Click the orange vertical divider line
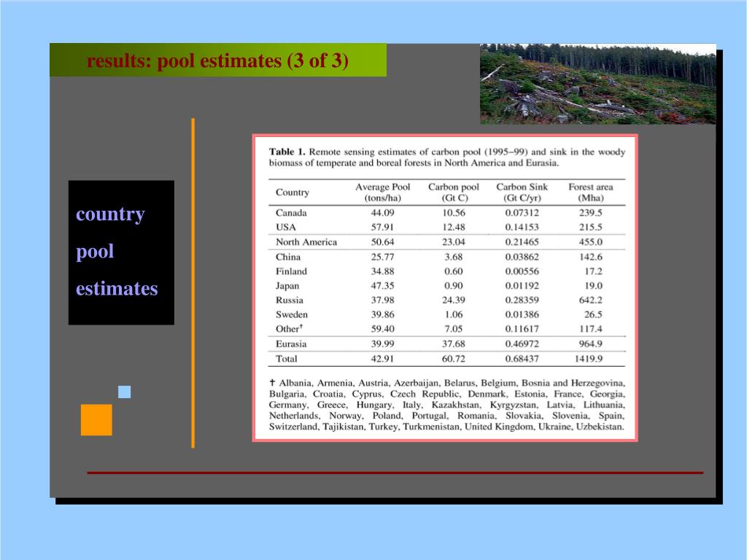Image resolution: width=747 pixels, height=560 pixels. point(193,283)
